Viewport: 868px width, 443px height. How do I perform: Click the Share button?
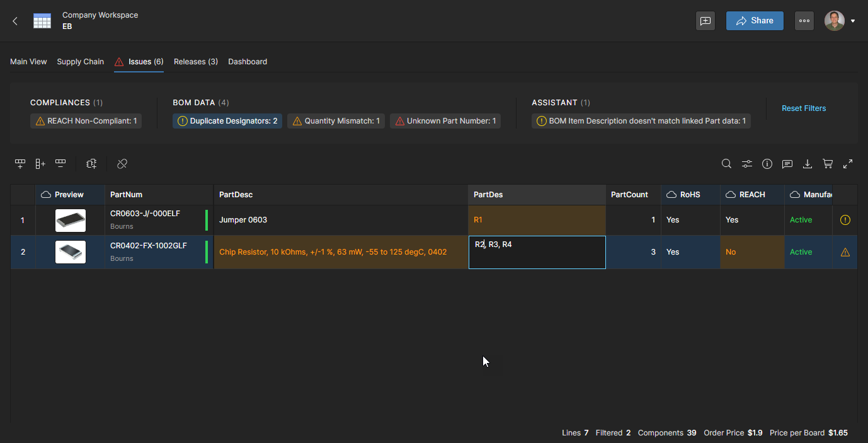point(755,21)
